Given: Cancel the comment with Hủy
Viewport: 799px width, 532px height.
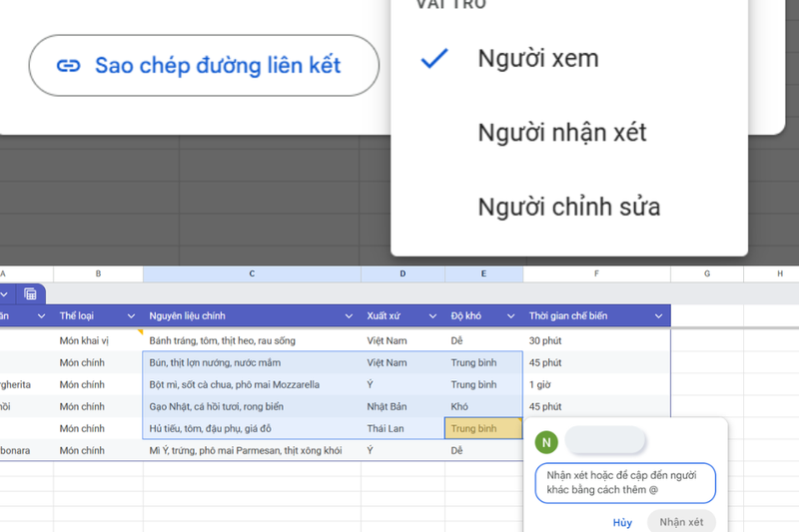Looking at the screenshot, I should pos(622,522).
